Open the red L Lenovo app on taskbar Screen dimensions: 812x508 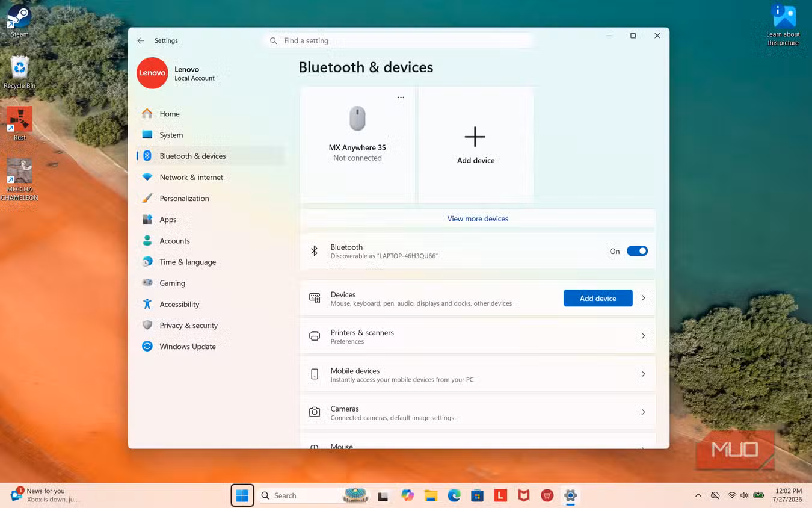tap(500, 495)
